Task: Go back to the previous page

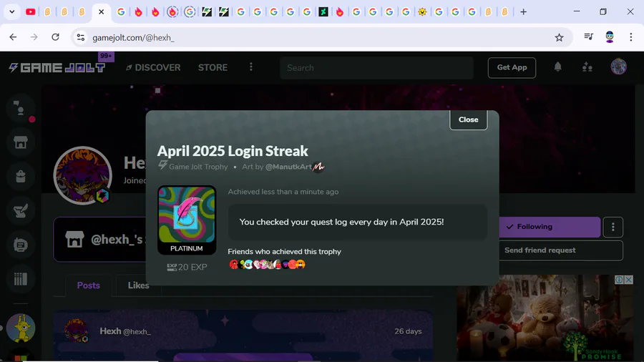Action: (x=13, y=37)
